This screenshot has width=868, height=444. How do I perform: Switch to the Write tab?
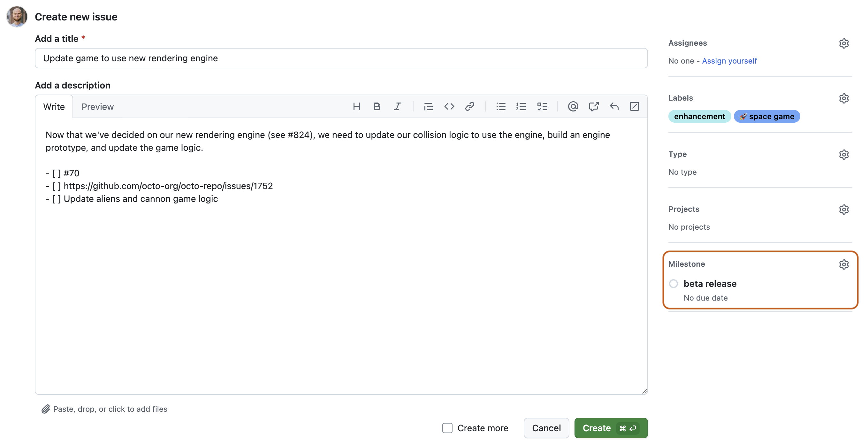(54, 107)
